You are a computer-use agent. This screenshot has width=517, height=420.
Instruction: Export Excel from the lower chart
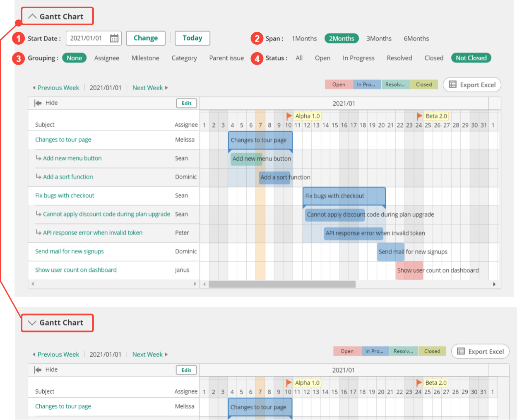pyautogui.click(x=480, y=351)
